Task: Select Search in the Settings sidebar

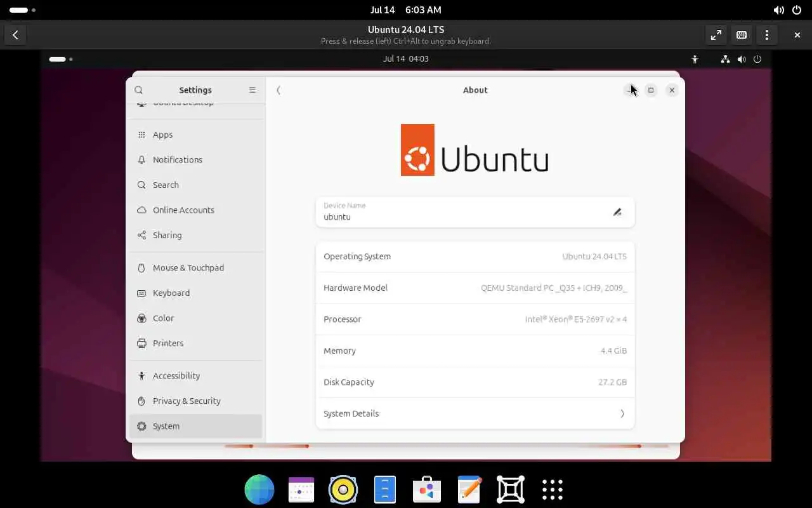Action: pos(195,185)
